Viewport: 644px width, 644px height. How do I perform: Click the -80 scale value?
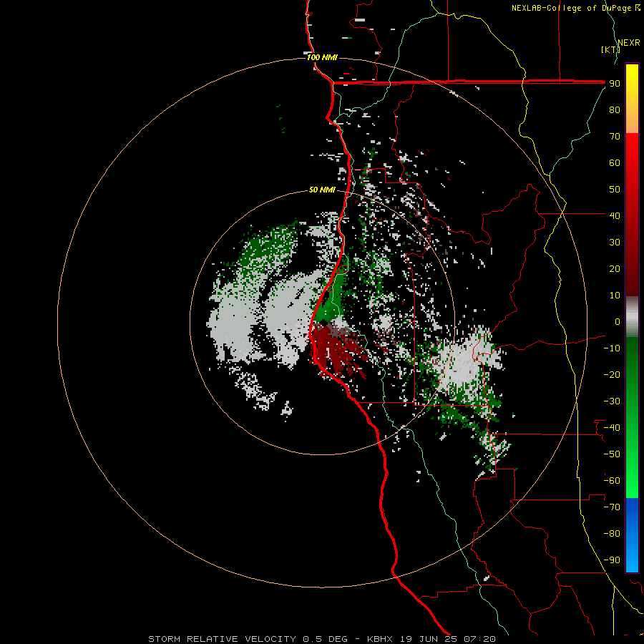coord(612,534)
